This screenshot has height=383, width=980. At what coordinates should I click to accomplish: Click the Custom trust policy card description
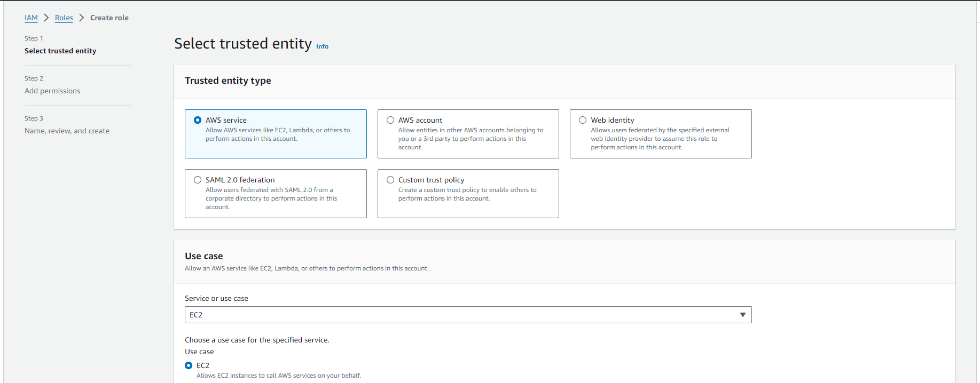467,194
